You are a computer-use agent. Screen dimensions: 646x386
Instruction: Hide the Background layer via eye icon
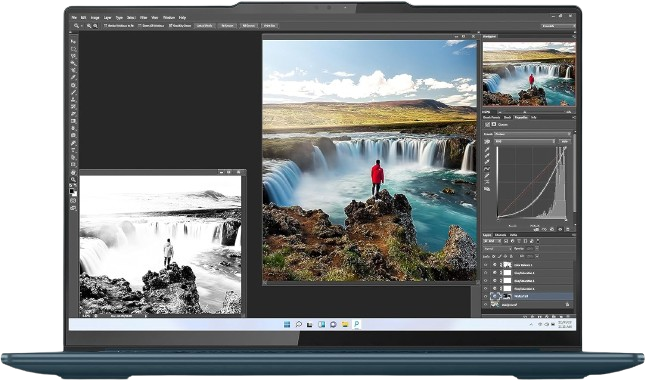pos(486,305)
